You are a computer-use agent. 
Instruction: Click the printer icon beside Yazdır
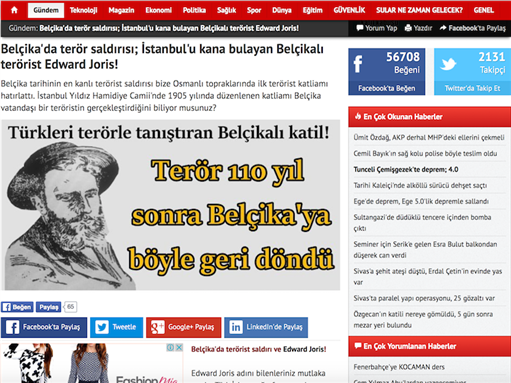[408, 28]
